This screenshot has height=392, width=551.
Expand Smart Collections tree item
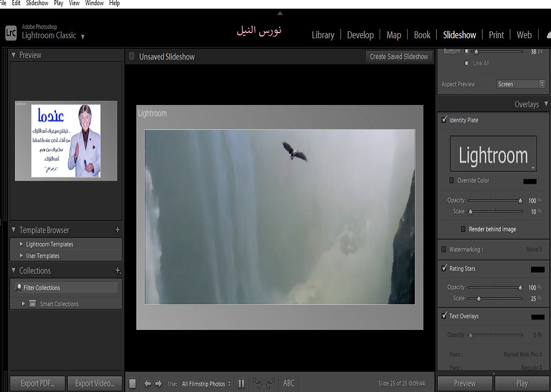tap(24, 304)
